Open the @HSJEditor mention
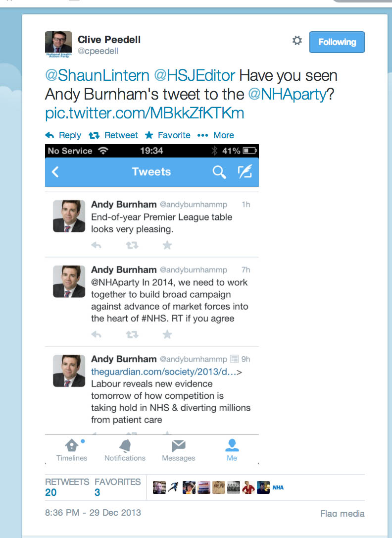 tap(195, 75)
